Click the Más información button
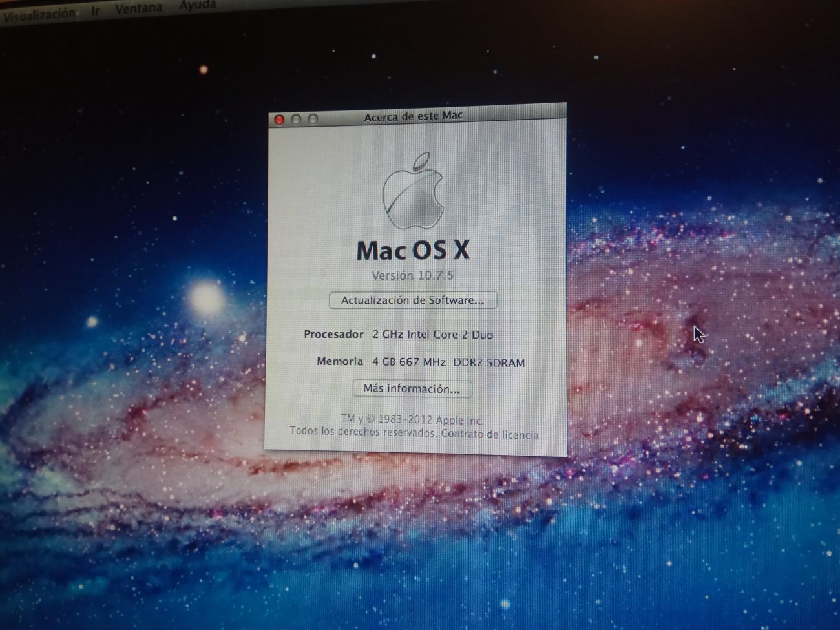 [412, 388]
